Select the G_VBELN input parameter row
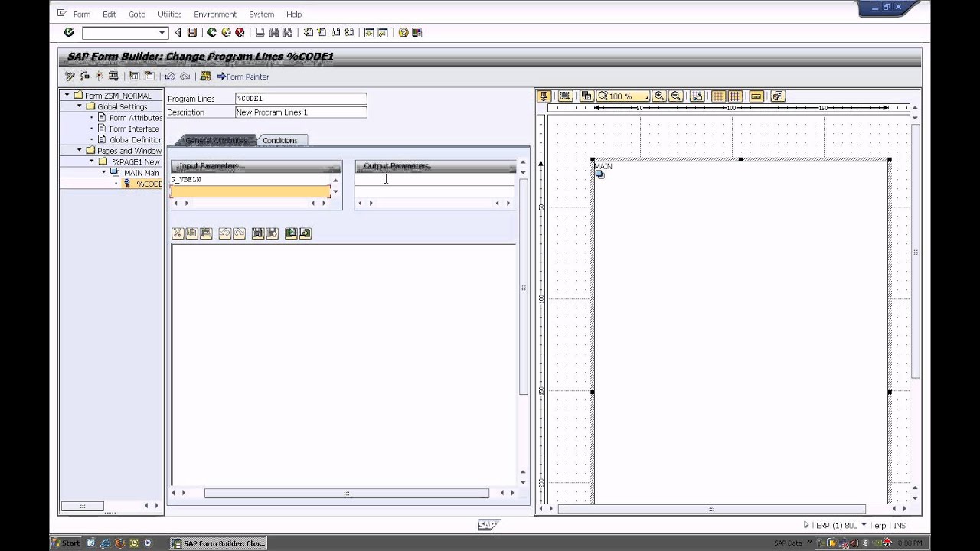The height and width of the screenshot is (551, 980). point(250,180)
